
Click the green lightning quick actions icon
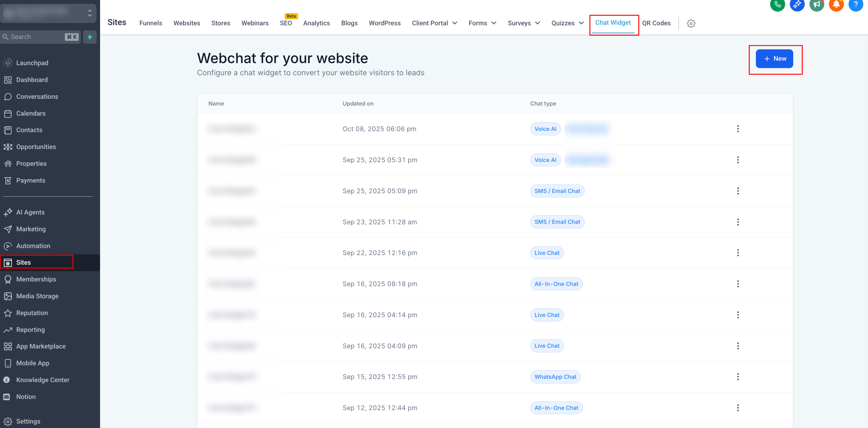[90, 37]
